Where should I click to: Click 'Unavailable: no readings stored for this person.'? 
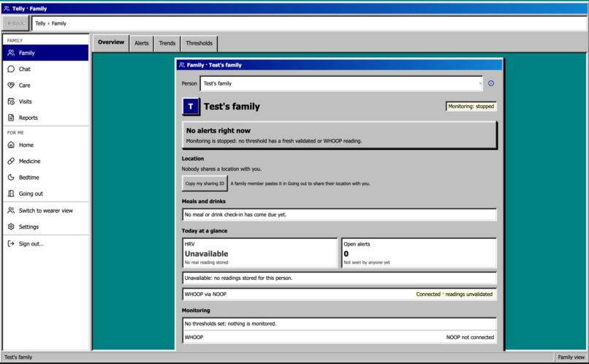click(238, 278)
